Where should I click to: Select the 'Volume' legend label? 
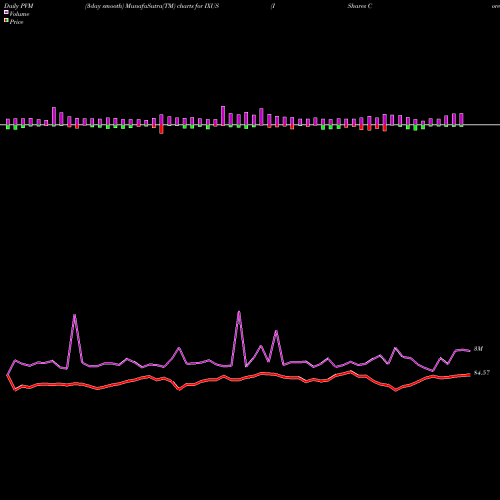pyautogui.click(x=19, y=14)
